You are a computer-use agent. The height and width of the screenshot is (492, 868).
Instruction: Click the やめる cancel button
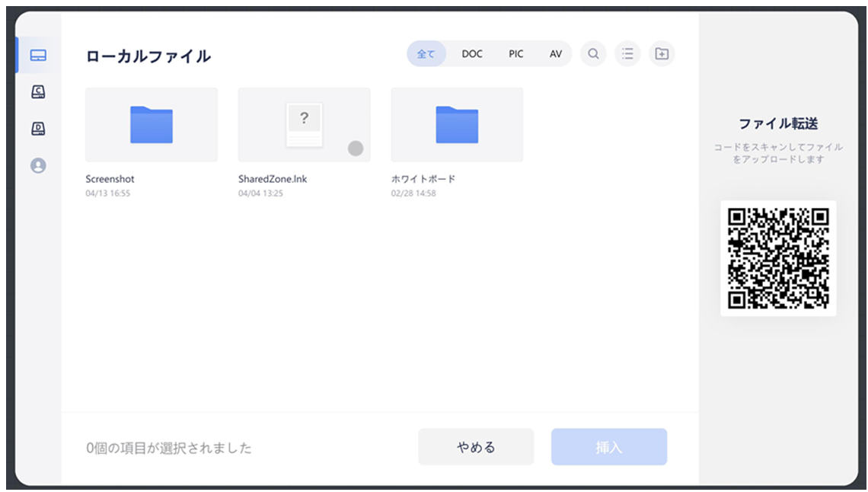point(476,446)
